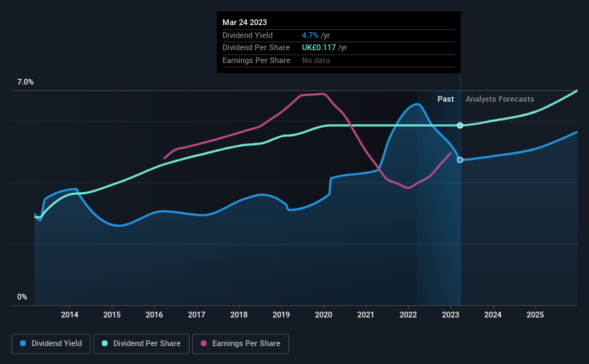Click the pink Earnings Per Share legend dot

tap(204, 343)
